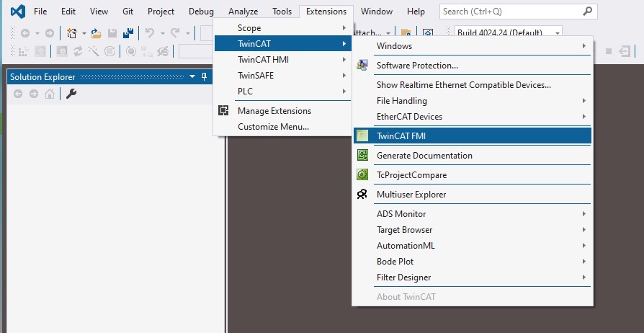Expand the AutomationML submenu
This screenshot has height=333, width=644.
click(473, 246)
